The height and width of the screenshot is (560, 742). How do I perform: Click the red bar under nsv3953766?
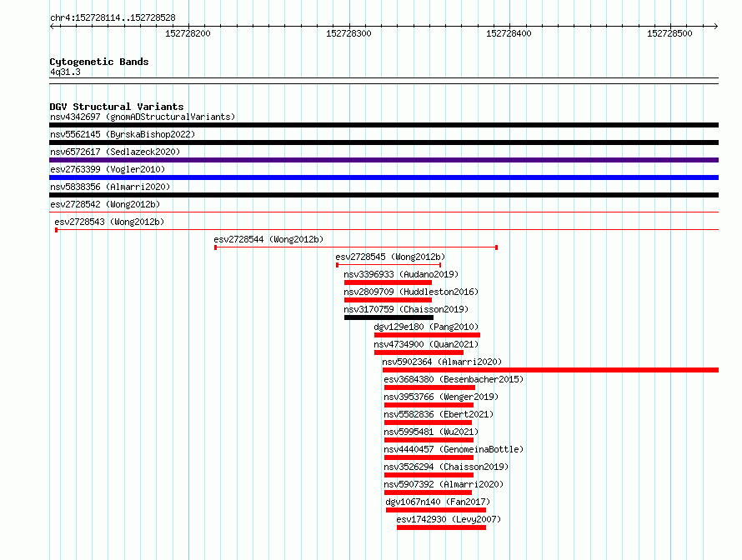(429, 405)
